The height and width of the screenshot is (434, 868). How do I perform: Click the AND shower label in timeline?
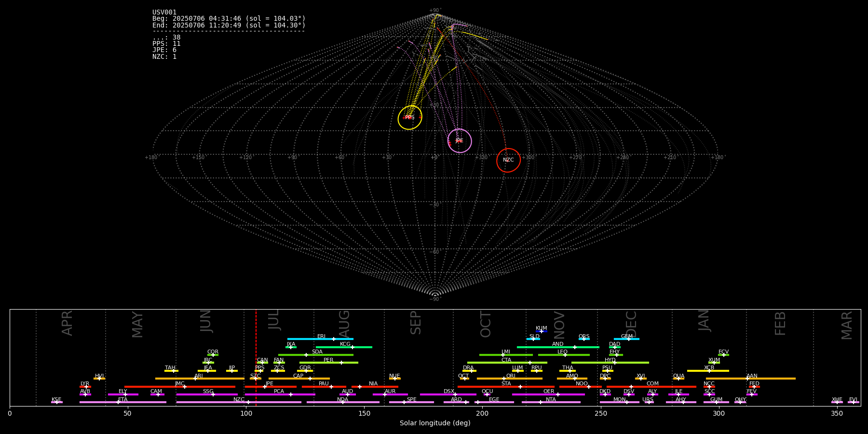click(x=558, y=344)
